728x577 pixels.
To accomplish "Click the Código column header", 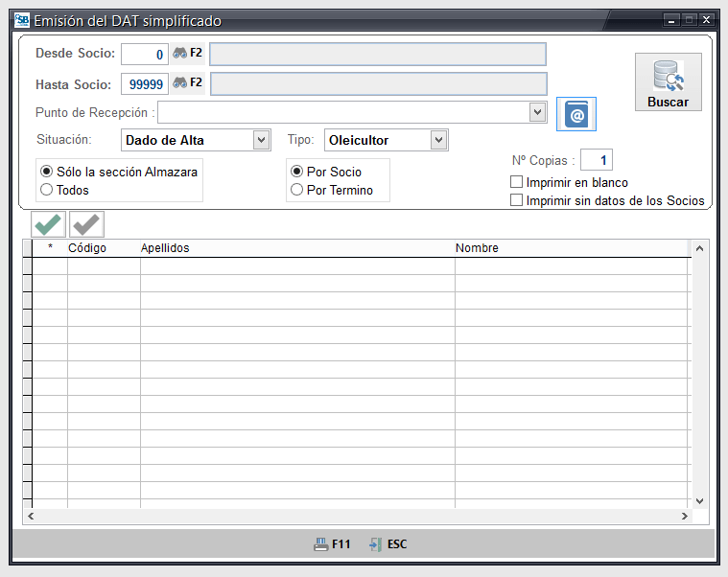I will [x=104, y=248].
